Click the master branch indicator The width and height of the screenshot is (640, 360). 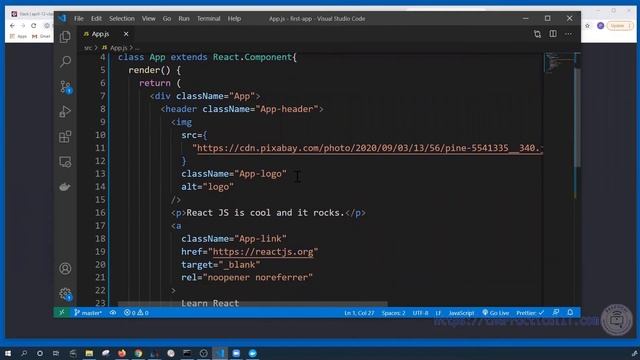click(88, 313)
